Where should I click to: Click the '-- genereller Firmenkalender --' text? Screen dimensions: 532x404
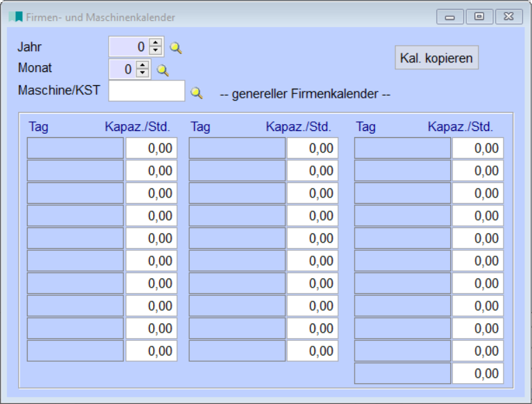coord(305,94)
